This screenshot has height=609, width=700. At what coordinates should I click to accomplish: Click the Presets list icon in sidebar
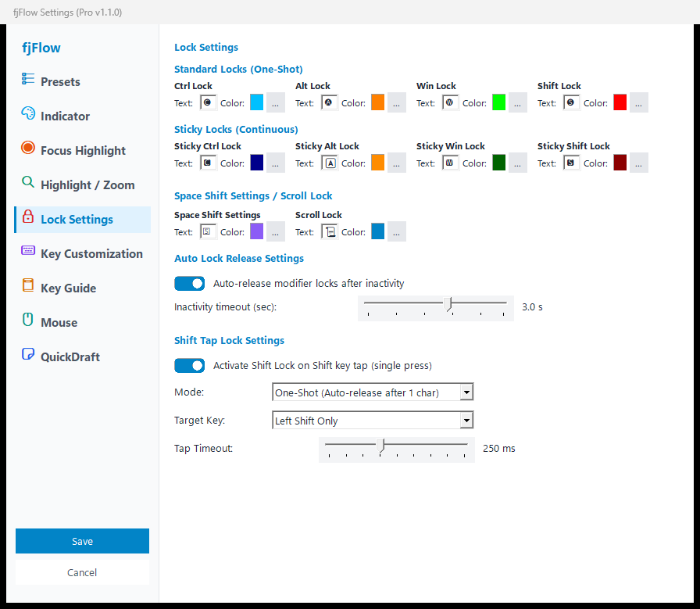[x=27, y=79]
